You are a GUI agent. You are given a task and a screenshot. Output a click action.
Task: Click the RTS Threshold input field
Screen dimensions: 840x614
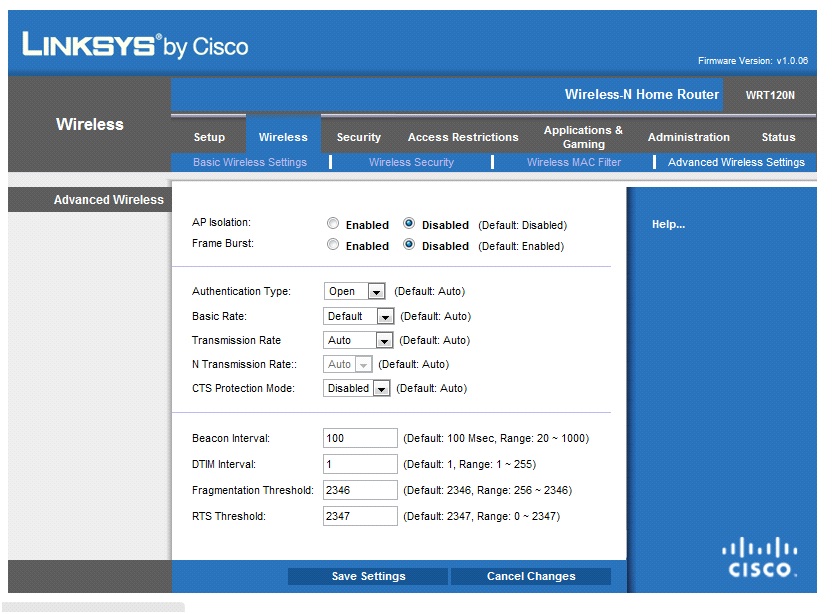pyautogui.click(x=360, y=516)
